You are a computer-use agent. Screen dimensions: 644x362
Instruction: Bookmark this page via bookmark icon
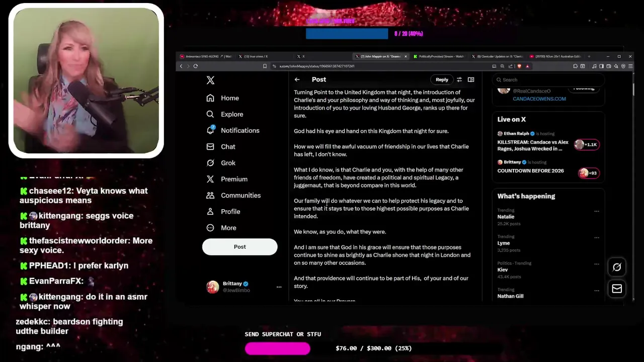coord(265,66)
